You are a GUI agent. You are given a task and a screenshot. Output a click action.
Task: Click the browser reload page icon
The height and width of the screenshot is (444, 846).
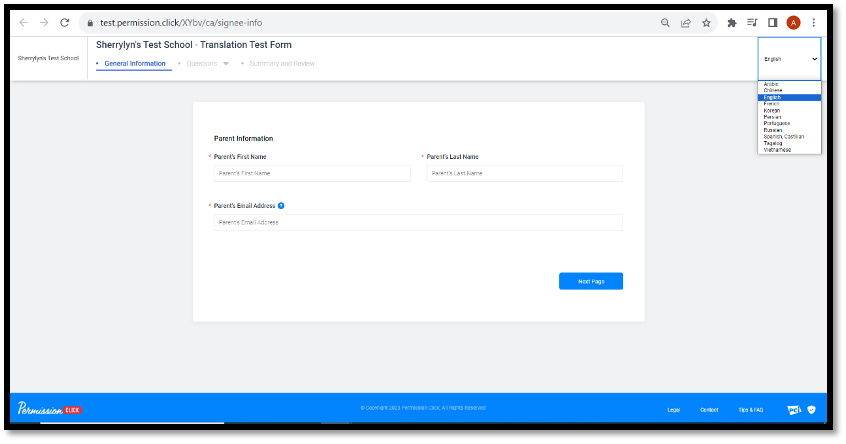pyautogui.click(x=65, y=22)
